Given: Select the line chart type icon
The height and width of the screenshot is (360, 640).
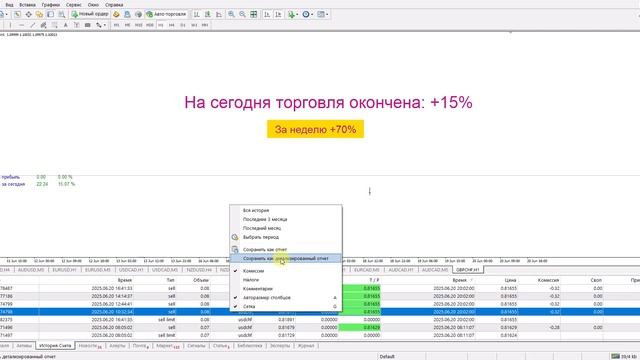Looking at the screenshot, I should (219, 14).
